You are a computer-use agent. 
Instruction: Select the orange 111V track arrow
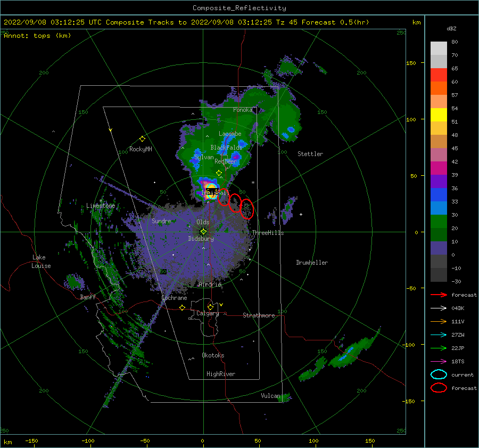439,321
